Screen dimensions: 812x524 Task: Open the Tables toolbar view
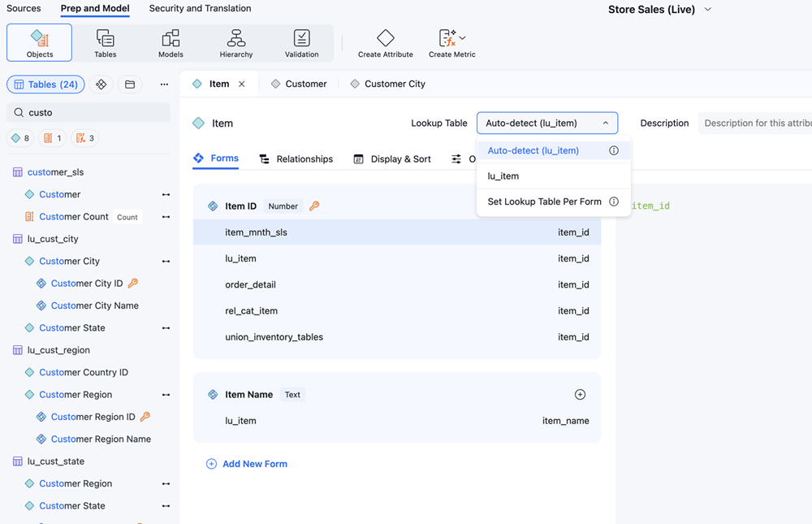[105, 43]
